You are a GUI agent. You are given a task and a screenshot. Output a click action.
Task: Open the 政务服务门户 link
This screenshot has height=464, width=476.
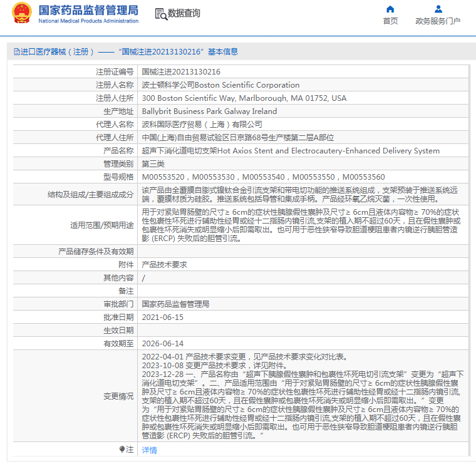click(438, 21)
